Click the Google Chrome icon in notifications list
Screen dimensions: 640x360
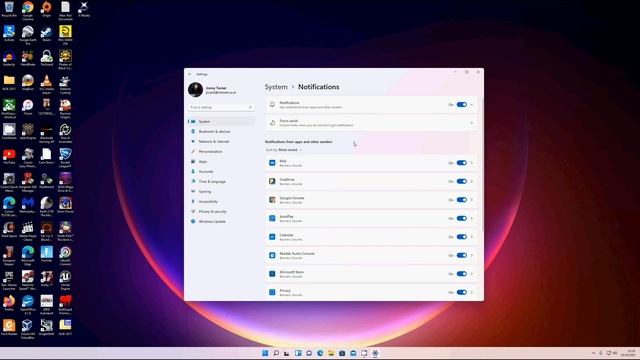pyautogui.click(x=272, y=200)
